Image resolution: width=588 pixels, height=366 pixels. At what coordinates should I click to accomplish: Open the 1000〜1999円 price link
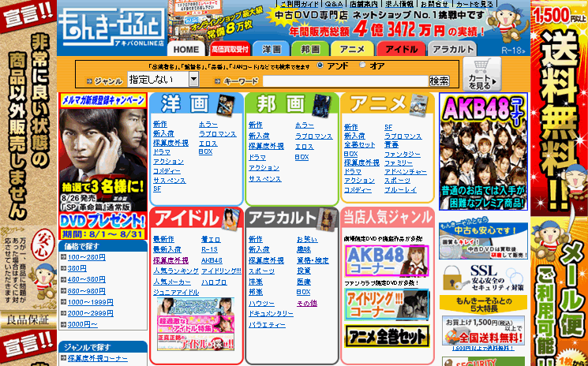[x=91, y=302]
